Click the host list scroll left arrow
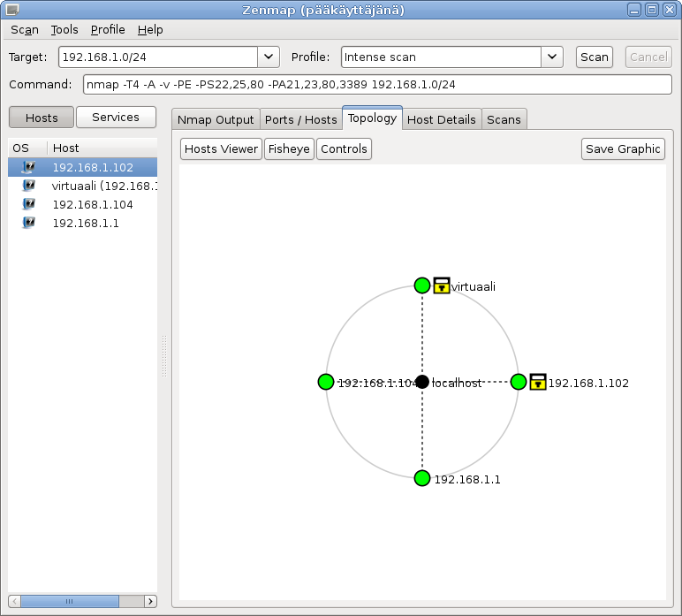The width and height of the screenshot is (682, 616). click(14, 601)
